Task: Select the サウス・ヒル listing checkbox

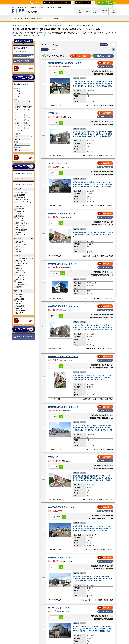Action: pos(44,134)
